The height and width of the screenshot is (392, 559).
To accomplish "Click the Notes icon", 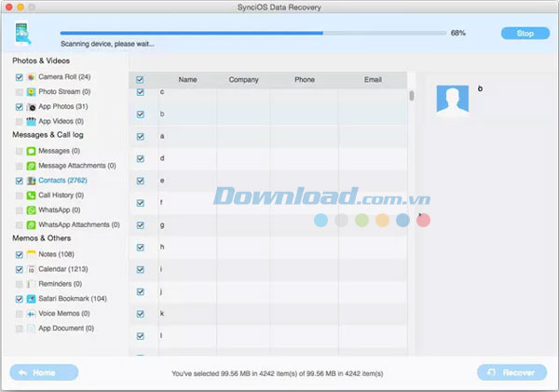I will click(x=32, y=254).
